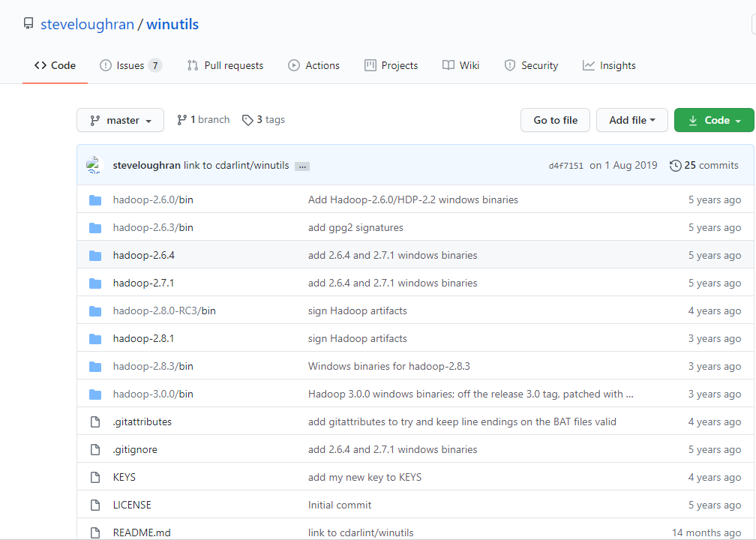Screen dimensions: 756x540
Task: Switch to the Code tab
Action: pyautogui.click(x=55, y=65)
